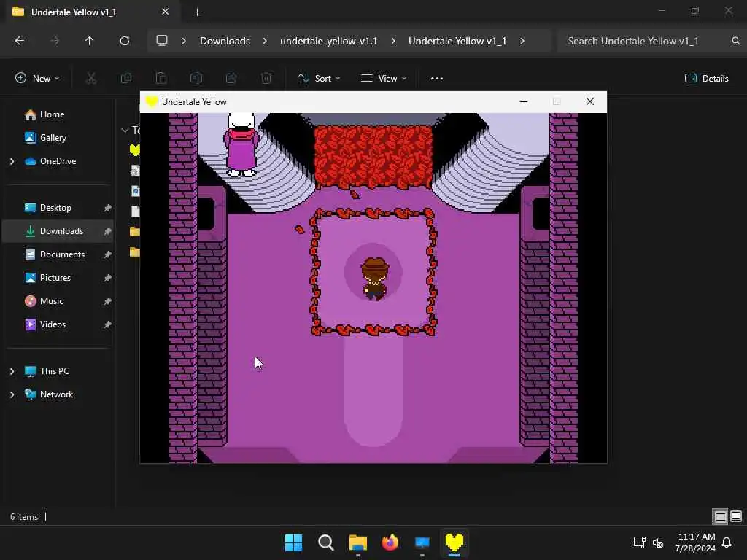Collapse the file group header chevron
The width and height of the screenshot is (747, 560).
(x=125, y=130)
